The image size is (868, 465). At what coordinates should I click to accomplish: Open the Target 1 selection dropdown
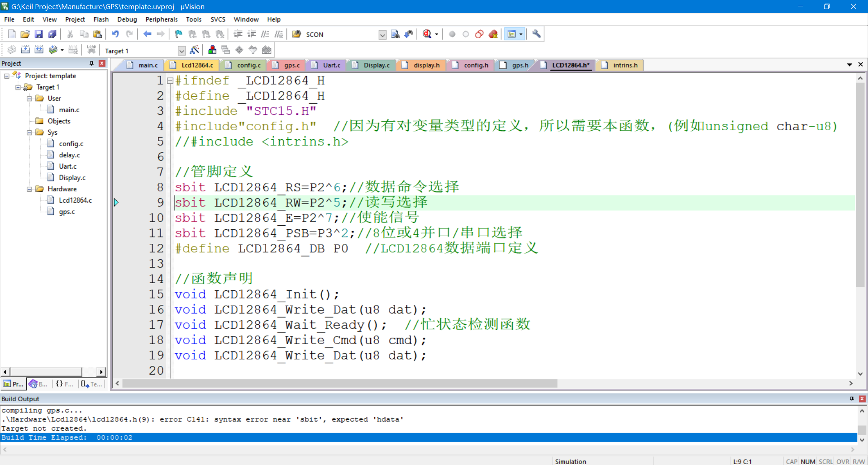coord(181,51)
